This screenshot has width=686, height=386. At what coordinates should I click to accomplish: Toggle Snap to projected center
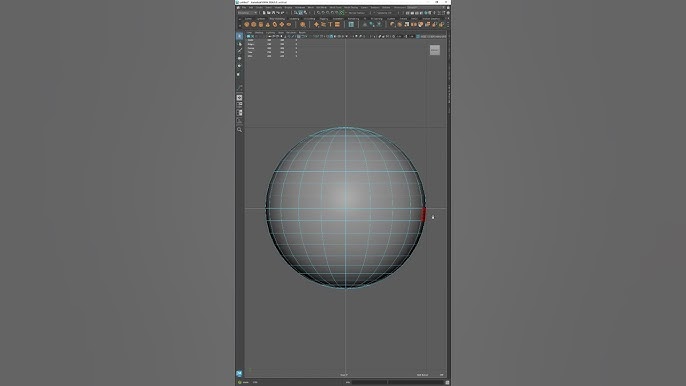332,13
